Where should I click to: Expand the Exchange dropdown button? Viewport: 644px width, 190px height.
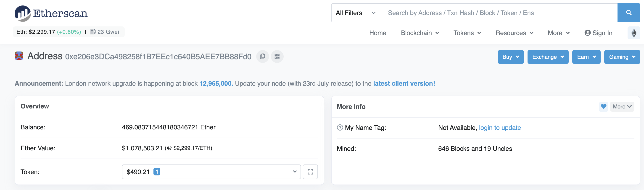pos(547,57)
